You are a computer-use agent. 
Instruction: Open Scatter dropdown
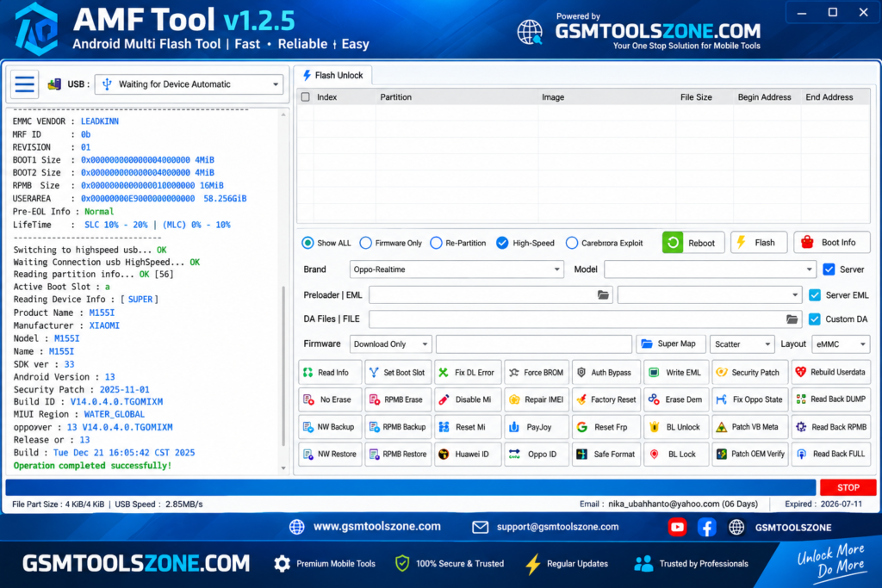coord(742,344)
